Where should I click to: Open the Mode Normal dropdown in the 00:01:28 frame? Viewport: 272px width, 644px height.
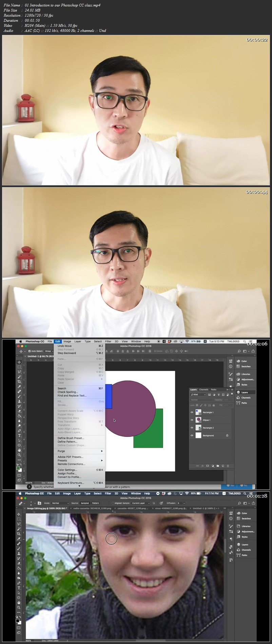tap(60, 503)
